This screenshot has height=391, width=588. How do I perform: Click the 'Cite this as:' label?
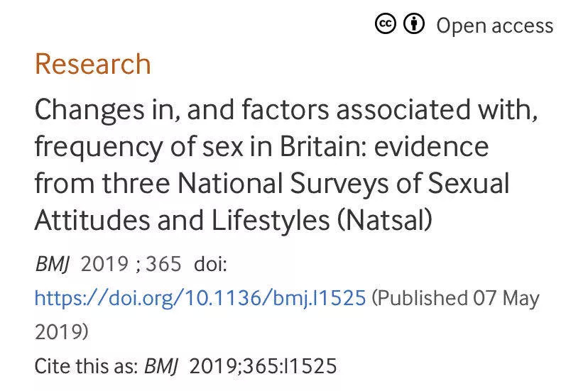point(87,366)
